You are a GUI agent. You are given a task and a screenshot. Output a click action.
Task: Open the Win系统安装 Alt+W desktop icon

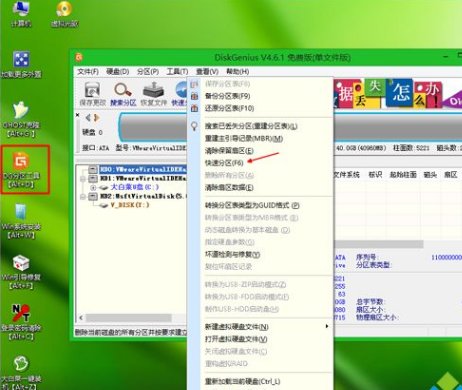[21, 221]
